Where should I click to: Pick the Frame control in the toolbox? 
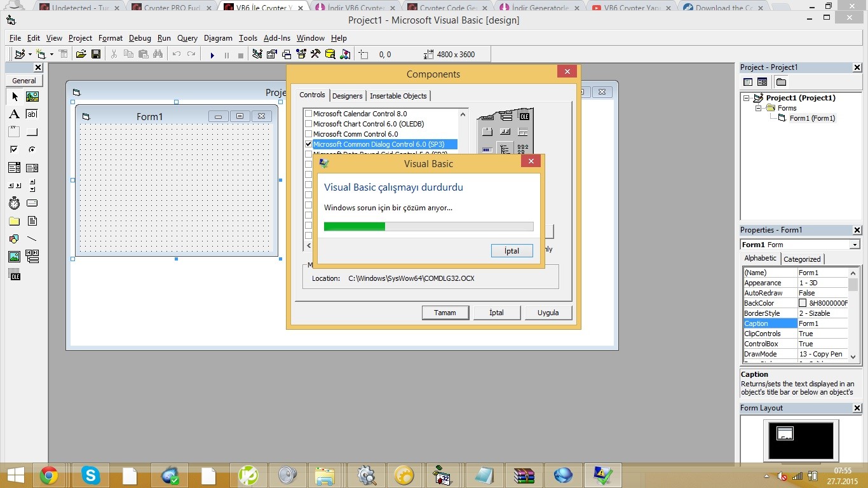[x=15, y=132]
